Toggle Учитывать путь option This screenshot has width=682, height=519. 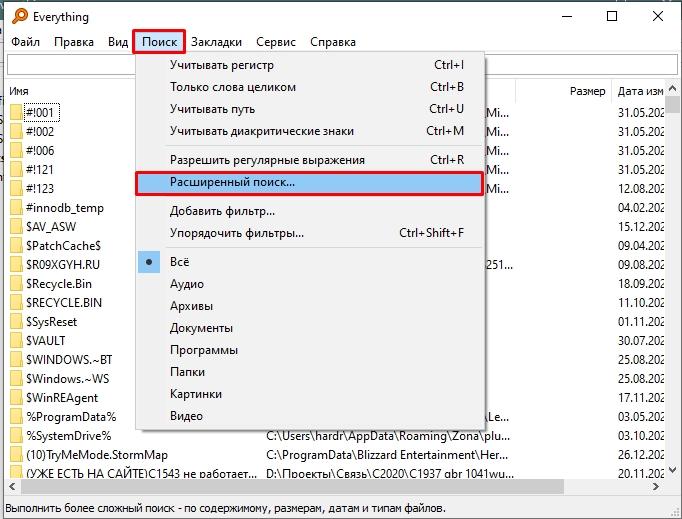[310, 109]
